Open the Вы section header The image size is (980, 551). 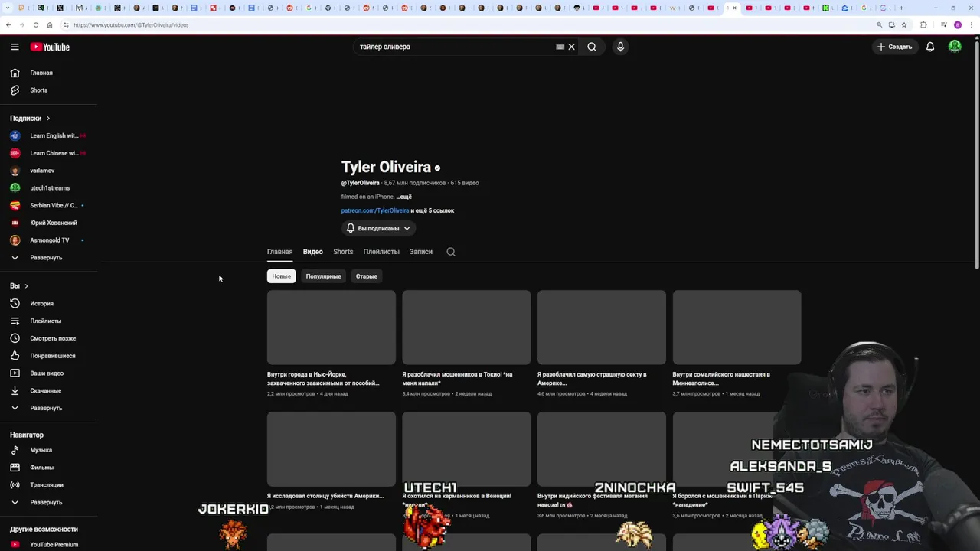coord(19,285)
